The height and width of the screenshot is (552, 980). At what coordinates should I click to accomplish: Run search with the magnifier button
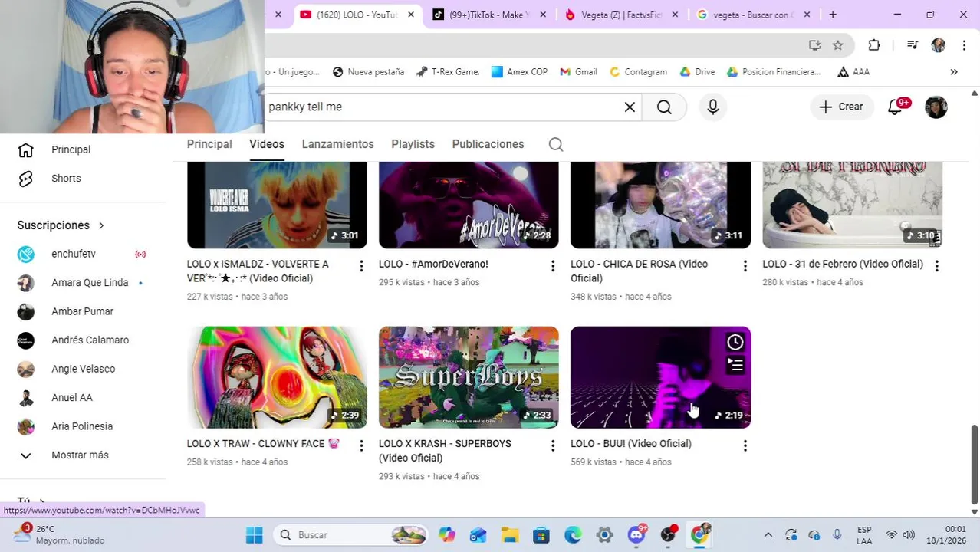click(x=664, y=107)
